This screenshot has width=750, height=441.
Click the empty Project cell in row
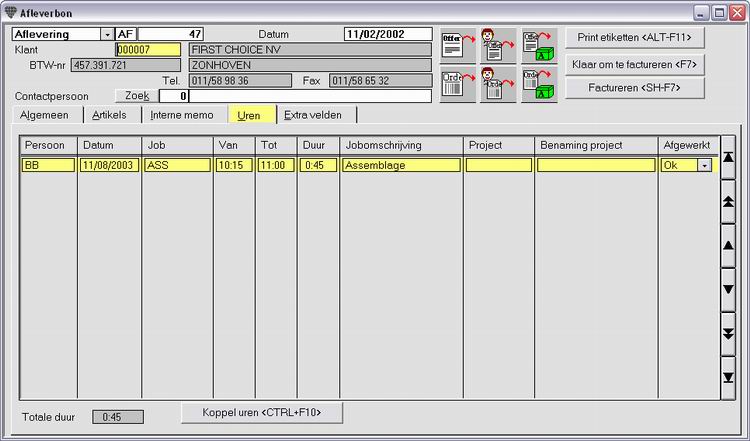499,165
